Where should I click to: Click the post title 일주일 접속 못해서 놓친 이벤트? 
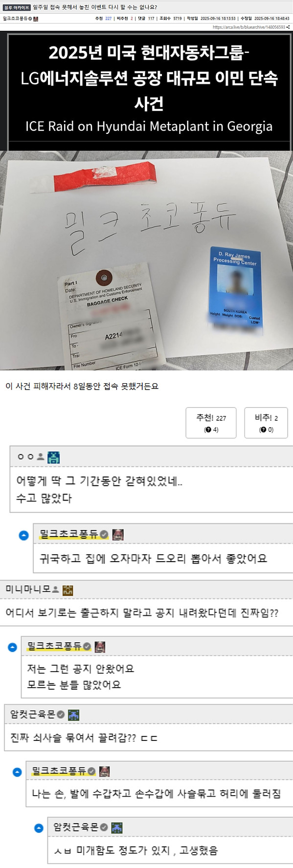(x=95, y=7)
